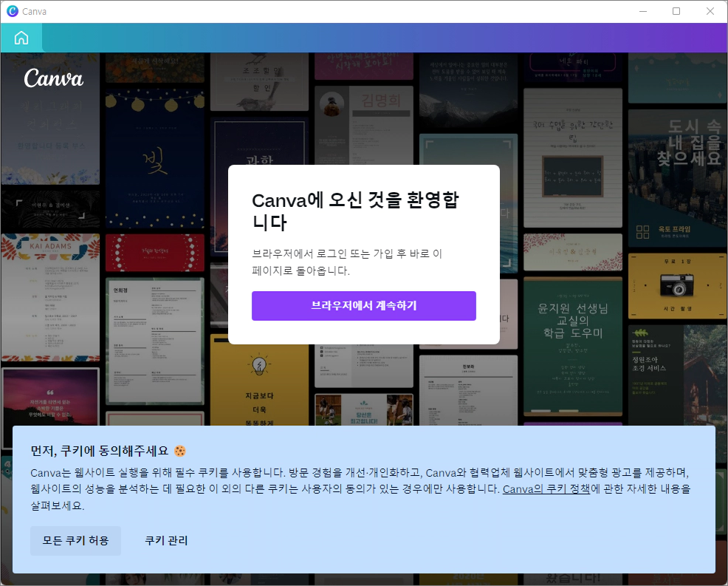Click the white Canva logo
The image size is (728, 586).
(x=53, y=78)
